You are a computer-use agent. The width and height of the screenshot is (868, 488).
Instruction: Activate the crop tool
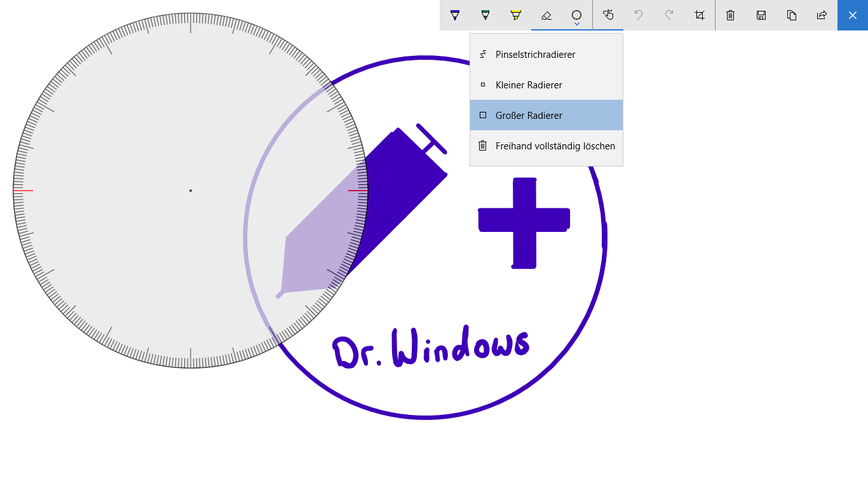coord(700,15)
